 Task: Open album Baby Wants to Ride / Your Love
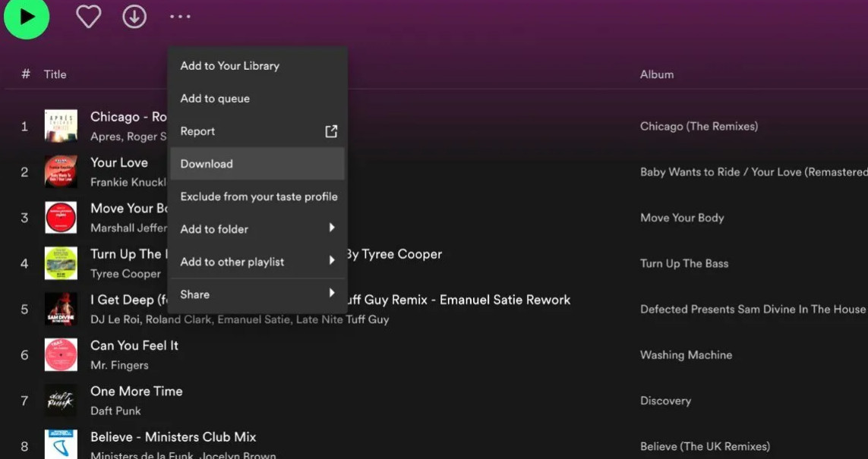coord(754,172)
